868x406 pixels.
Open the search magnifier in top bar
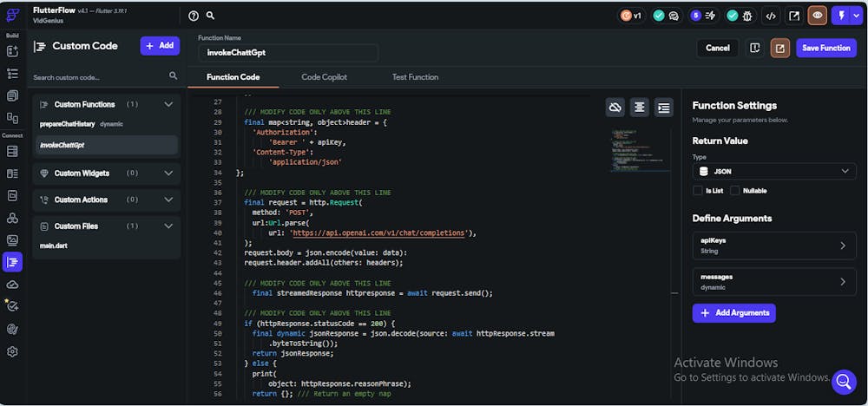(210, 16)
